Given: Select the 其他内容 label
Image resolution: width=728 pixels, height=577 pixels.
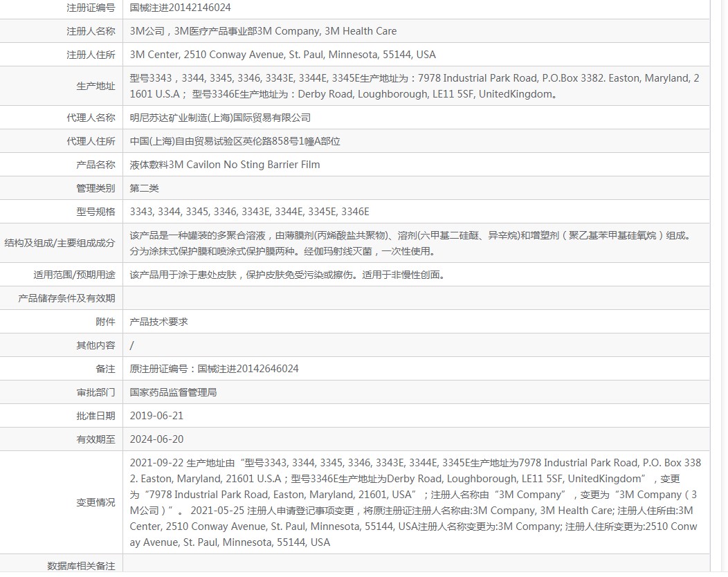Looking at the screenshot, I should click(x=95, y=345).
